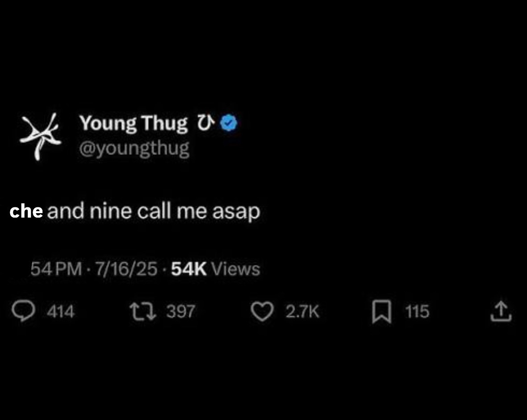527x420 pixels.
Task: Click the share upload icon
Action: pyautogui.click(x=501, y=311)
